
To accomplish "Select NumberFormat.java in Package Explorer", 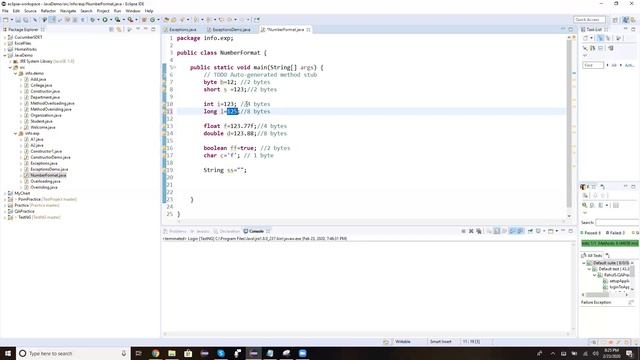I will tap(48, 175).
